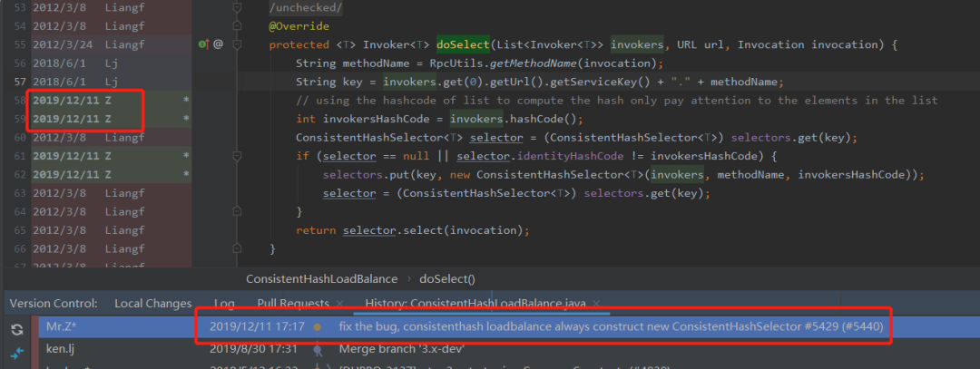
Task: Click the @ recursive-call gutter icon
Action: pos(218,44)
